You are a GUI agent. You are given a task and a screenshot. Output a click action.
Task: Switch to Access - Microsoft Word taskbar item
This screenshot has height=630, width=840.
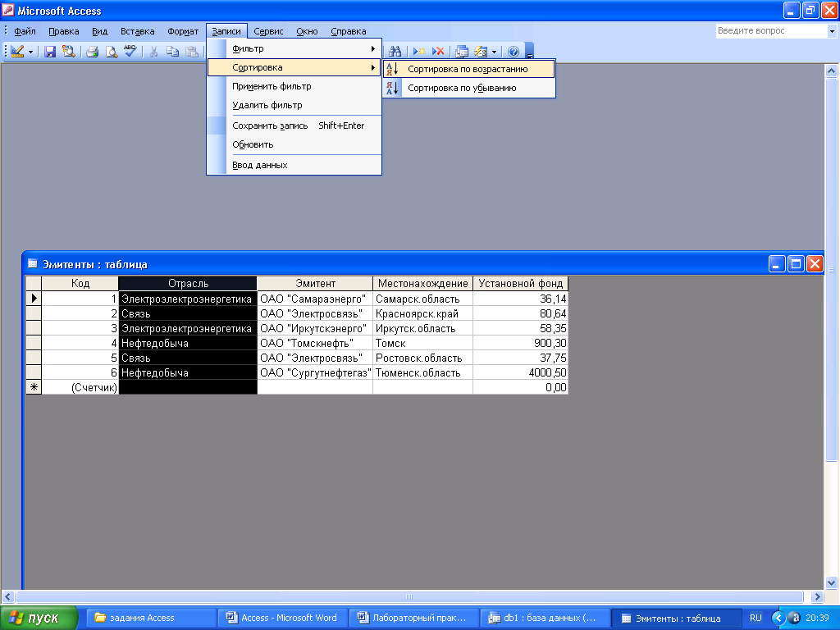coord(283,618)
